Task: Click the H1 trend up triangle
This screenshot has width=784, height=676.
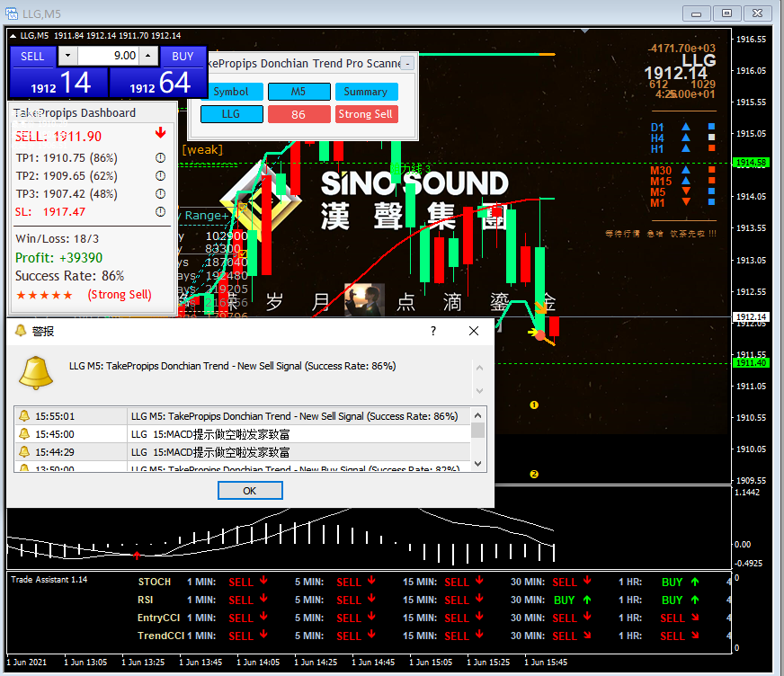Action: 686,148
